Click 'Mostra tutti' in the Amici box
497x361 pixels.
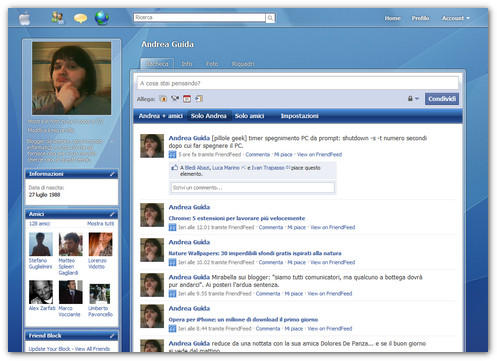point(101,224)
